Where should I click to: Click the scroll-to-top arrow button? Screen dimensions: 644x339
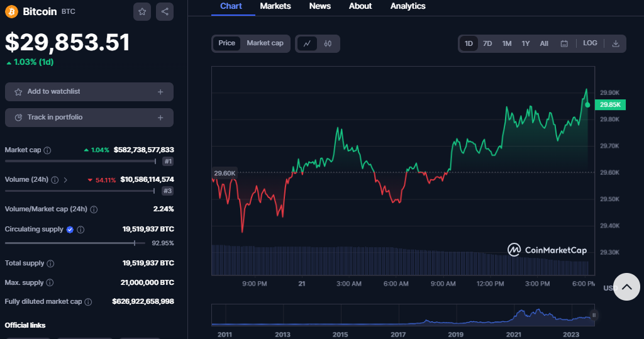(x=626, y=287)
